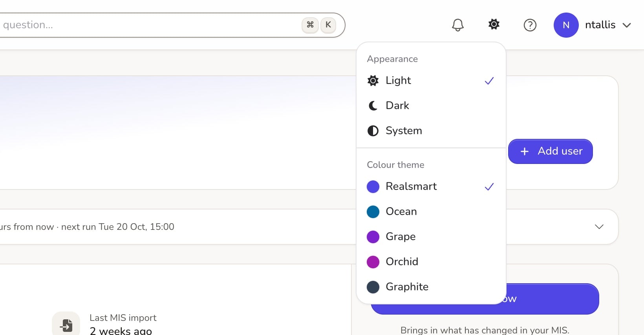Image resolution: width=644 pixels, height=335 pixels.
Task: Open the ntallis account dropdown
Action: click(x=593, y=25)
